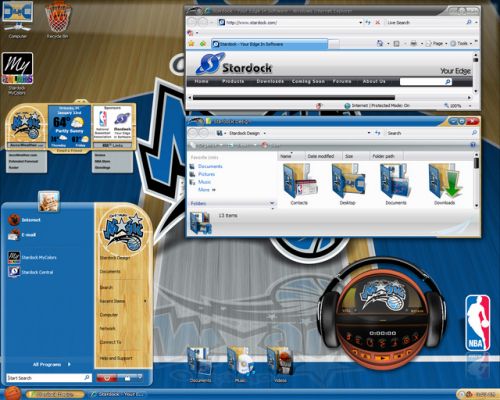Click play button on basketball media player
Screen dimensions: 500x400
pos(383,358)
